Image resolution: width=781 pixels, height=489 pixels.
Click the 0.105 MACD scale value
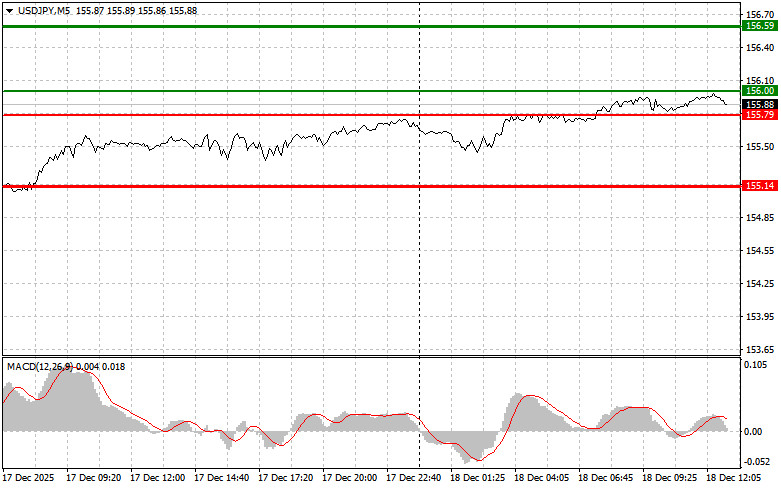[x=755, y=365]
